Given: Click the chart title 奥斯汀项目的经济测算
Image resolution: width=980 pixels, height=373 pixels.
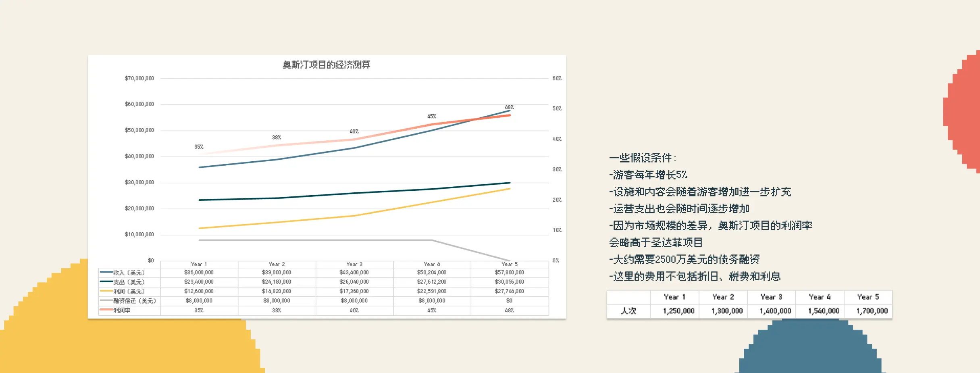Looking at the screenshot, I should (326, 65).
